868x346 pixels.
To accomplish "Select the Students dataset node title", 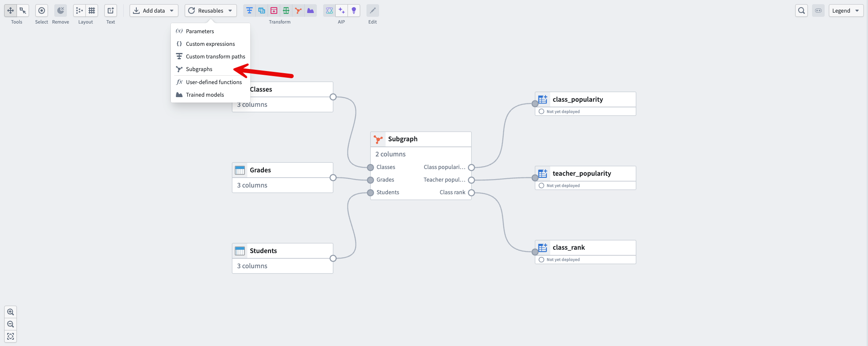I will coord(263,251).
